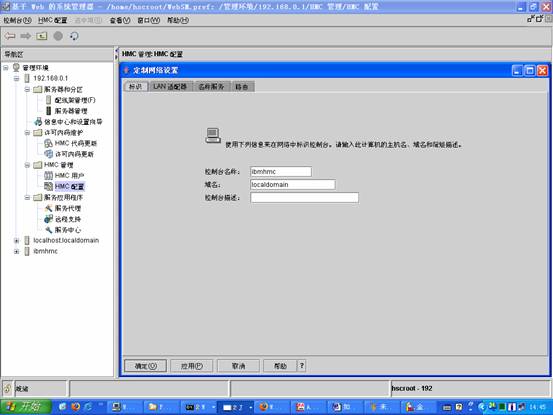The height and width of the screenshot is (415, 553).
Task: Click the up-level folder toolbar icon
Action: point(42,36)
